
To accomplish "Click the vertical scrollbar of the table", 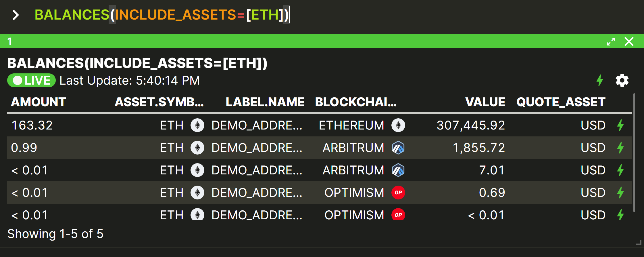I will [634, 153].
